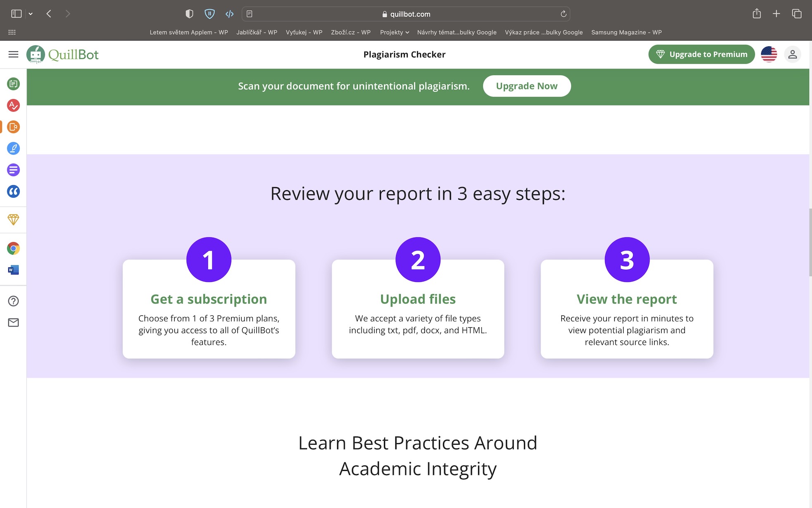The image size is (812, 508).
Task: Open the Grammar Checker sidebar icon
Action: click(x=13, y=105)
